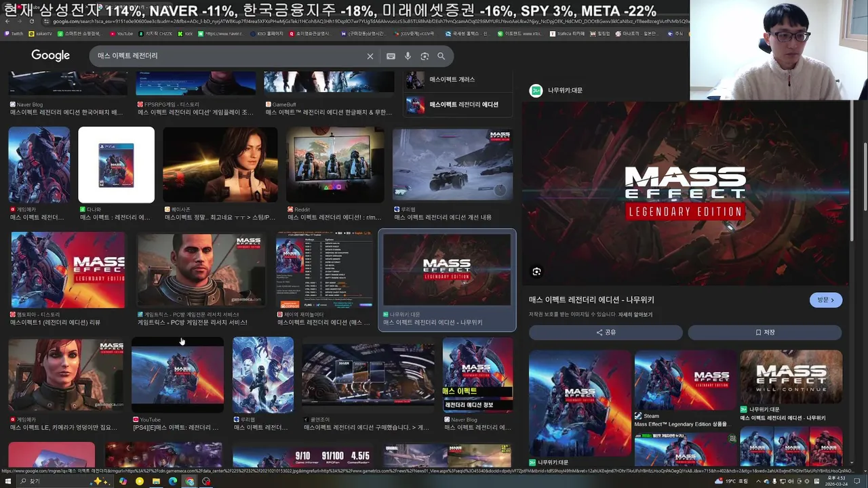Open related 나무위키:대문 bottom-left cover art thumbnail
Screen dimensions: 868x488
[580, 403]
